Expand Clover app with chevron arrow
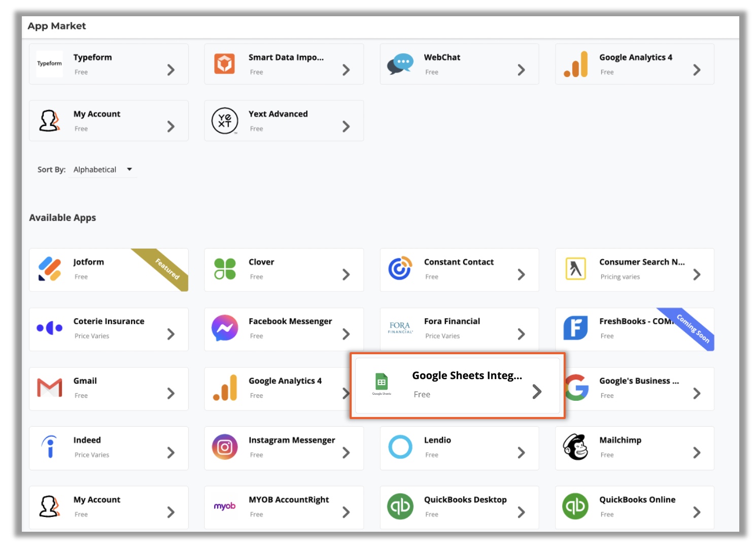756x551 pixels. [346, 274]
